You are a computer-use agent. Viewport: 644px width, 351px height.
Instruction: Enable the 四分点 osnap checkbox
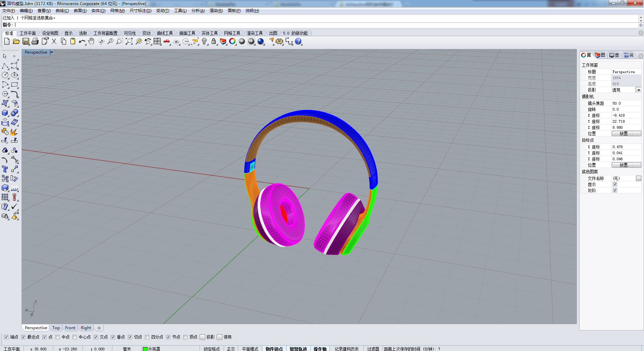point(147,337)
